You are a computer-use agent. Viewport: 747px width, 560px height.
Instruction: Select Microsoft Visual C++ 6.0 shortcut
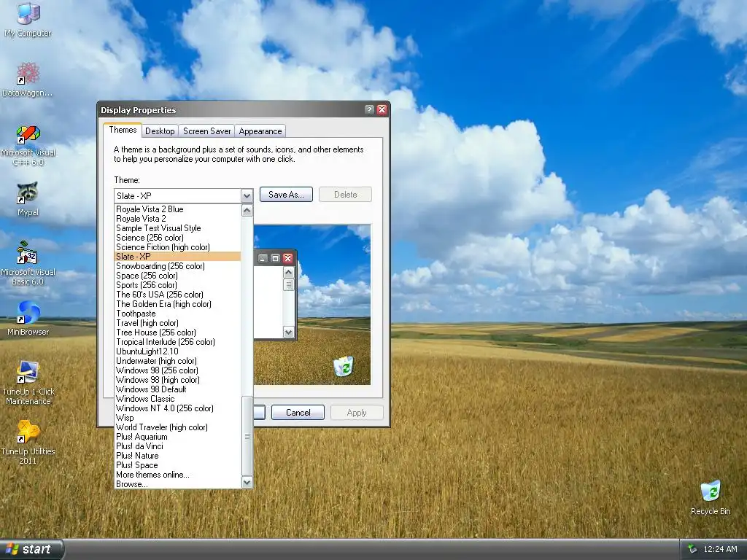(28, 145)
